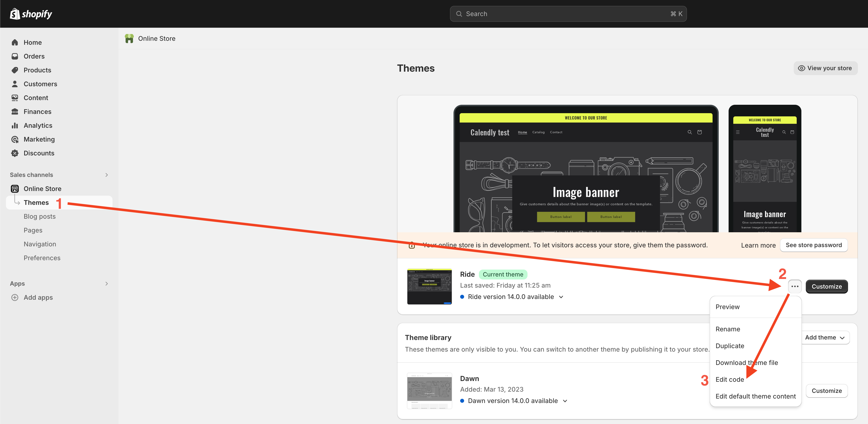Open the Add theme dropdown
The height and width of the screenshot is (424, 868).
[x=825, y=338]
